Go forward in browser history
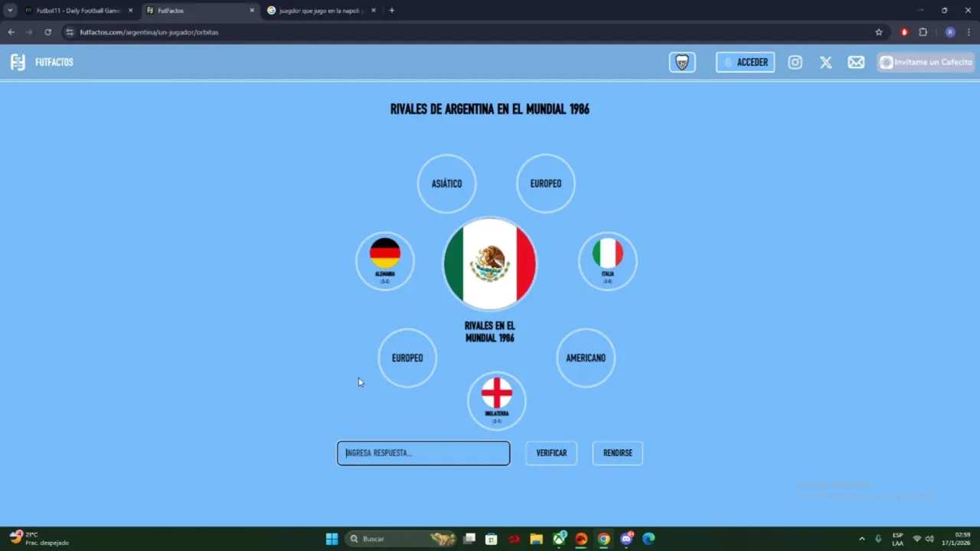Viewport: 980px width, 551px height. [x=29, y=32]
